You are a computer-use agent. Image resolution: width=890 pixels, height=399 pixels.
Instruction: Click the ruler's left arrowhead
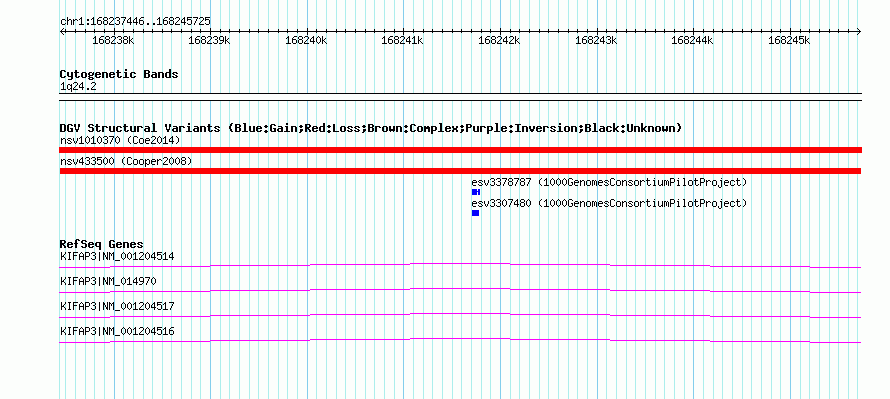pyautogui.click(x=62, y=31)
